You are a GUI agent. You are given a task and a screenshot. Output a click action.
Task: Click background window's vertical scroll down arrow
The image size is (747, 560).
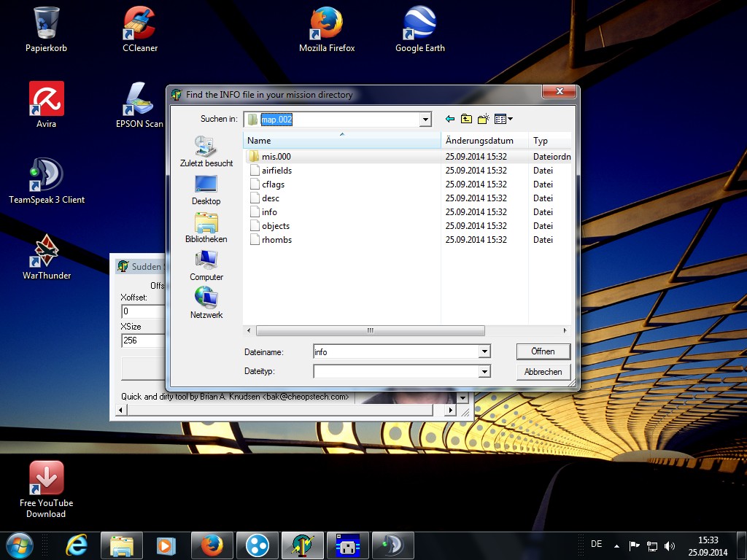462,397
